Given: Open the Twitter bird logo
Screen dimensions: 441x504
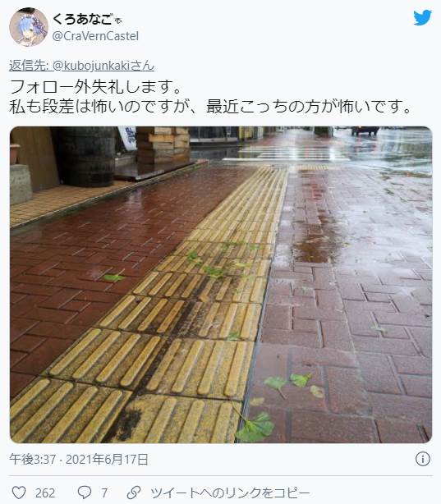Looking at the screenshot, I should (x=422, y=17).
